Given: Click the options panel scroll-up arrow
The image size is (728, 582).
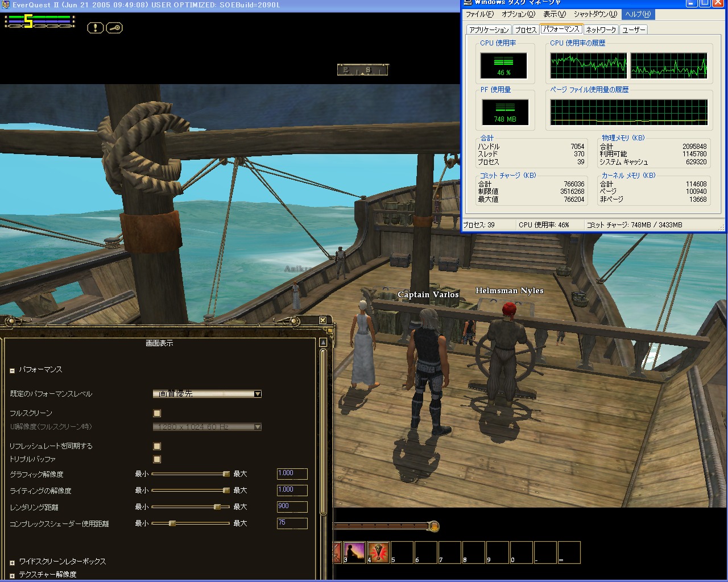Looking at the screenshot, I should pyautogui.click(x=323, y=342).
